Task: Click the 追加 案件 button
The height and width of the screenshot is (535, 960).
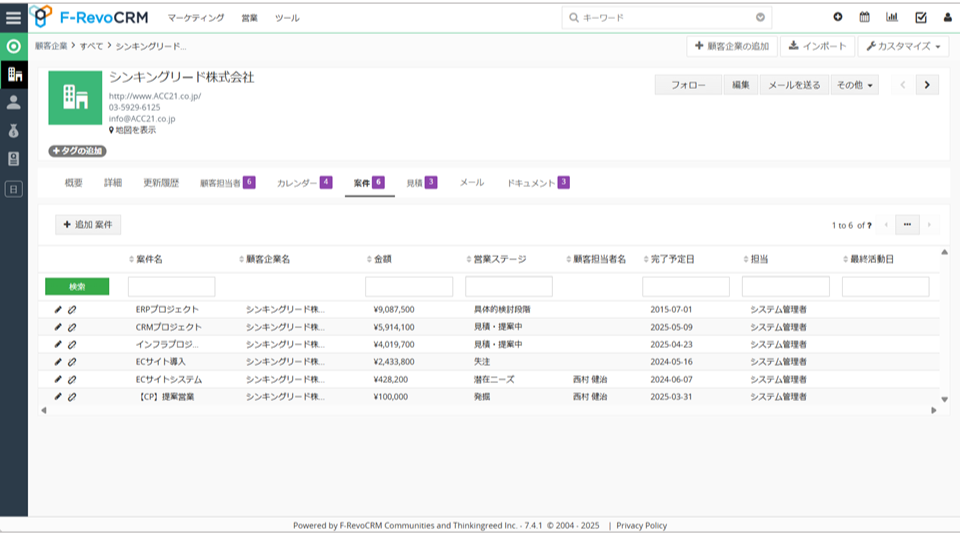Action: tap(88, 225)
